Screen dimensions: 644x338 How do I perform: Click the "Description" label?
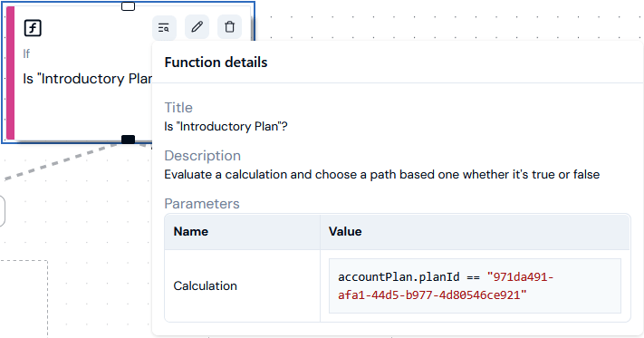pyautogui.click(x=203, y=156)
